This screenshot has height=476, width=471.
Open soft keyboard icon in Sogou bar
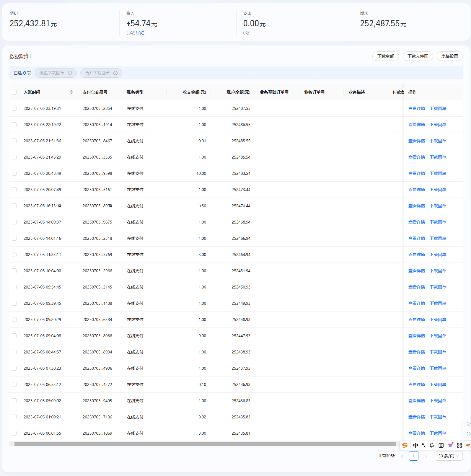[x=441, y=445]
